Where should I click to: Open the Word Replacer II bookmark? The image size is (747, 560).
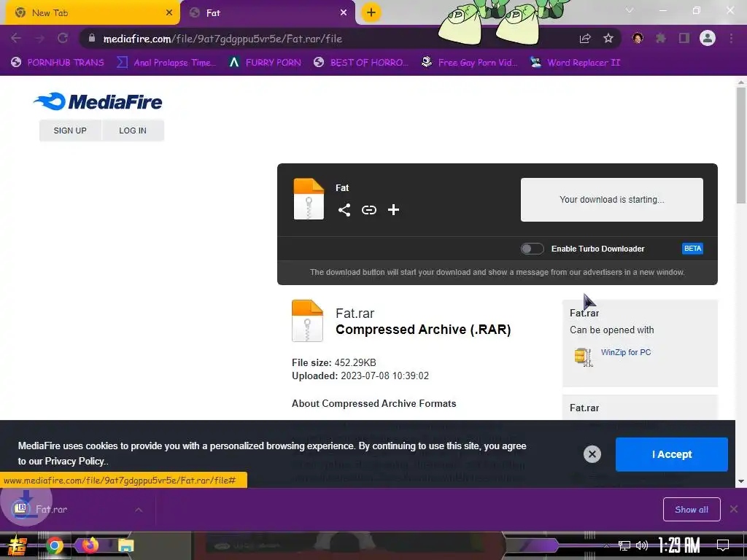click(x=575, y=63)
